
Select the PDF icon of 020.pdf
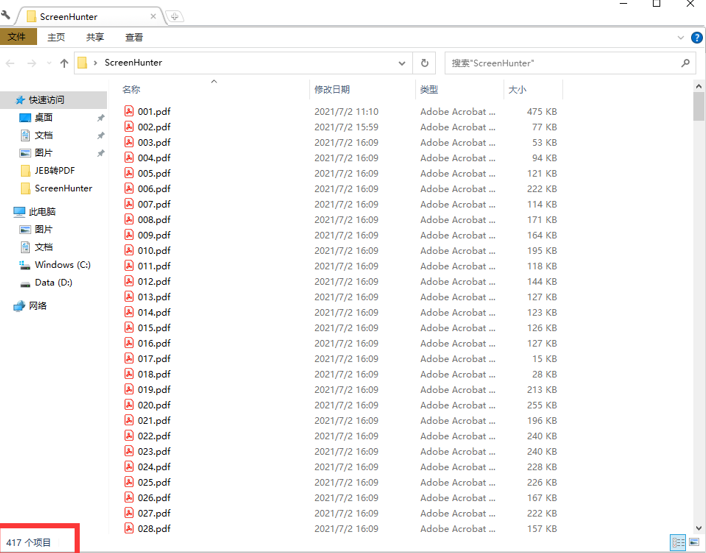point(129,404)
